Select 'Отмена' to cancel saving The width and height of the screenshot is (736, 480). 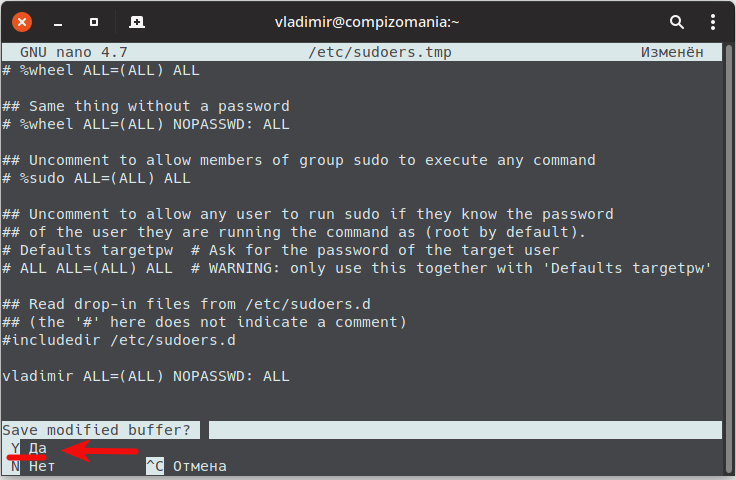tap(199, 466)
